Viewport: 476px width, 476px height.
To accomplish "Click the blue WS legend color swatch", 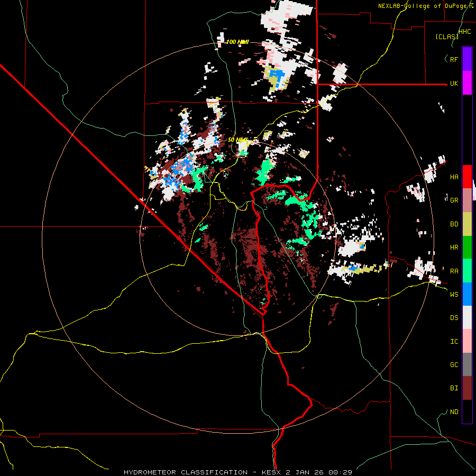I will [467, 294].
